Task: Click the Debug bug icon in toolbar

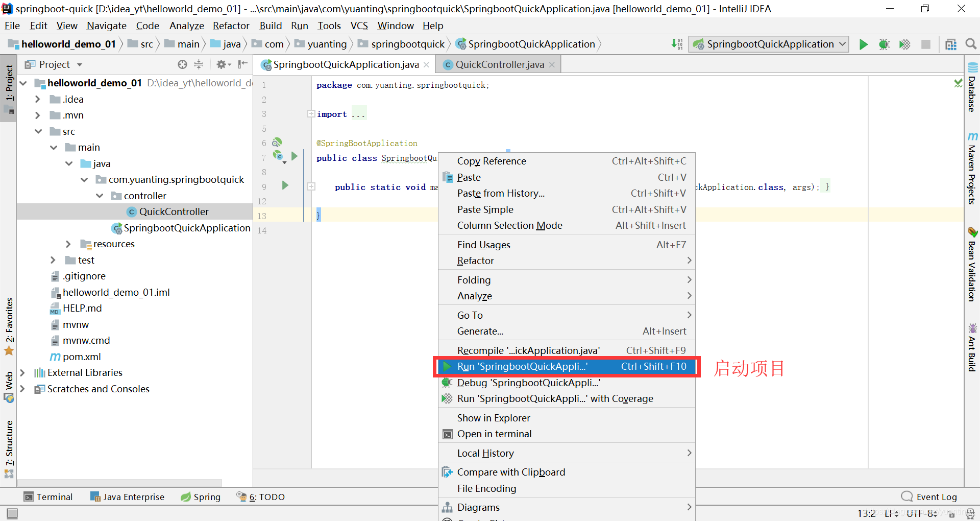Action: [x=884, y=44]
